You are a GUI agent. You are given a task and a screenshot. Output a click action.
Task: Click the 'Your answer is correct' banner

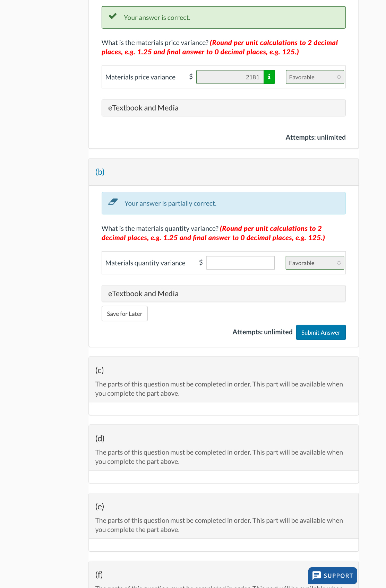point(223,17)
